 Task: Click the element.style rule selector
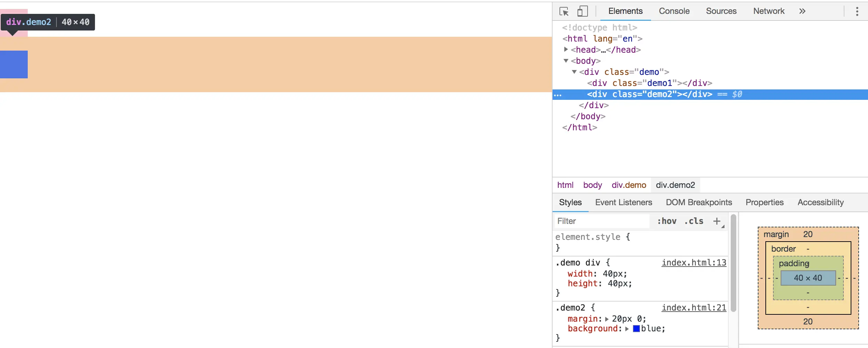point(588,237)
